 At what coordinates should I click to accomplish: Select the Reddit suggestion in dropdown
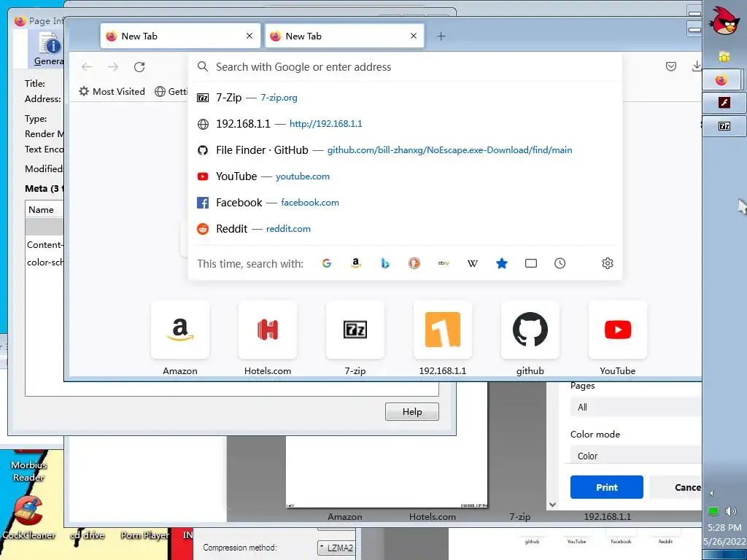[405, 228]
